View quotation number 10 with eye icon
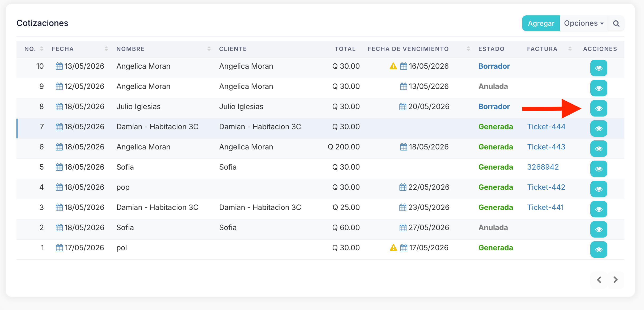644x310 pixels. point(599,68)
